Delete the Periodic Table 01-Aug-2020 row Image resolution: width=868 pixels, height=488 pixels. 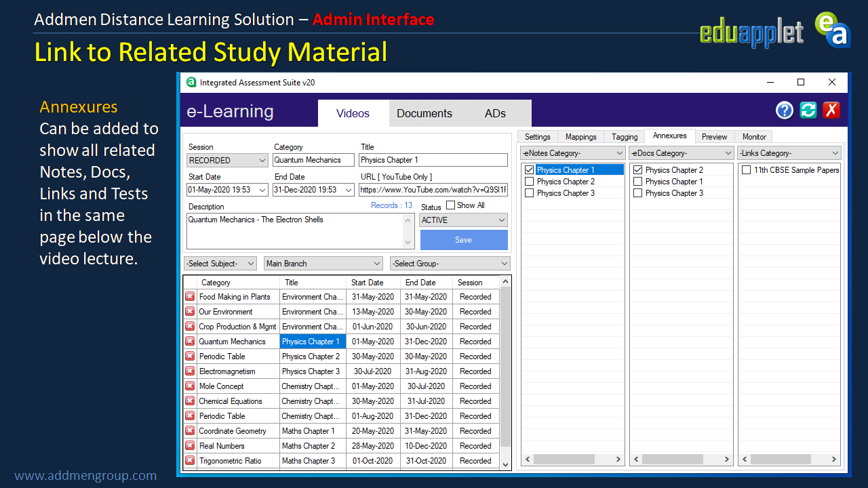point(190,416)
